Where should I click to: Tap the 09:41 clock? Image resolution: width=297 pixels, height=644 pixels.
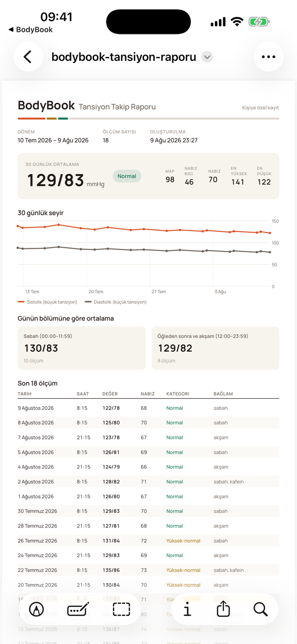[x=56, y=16]
